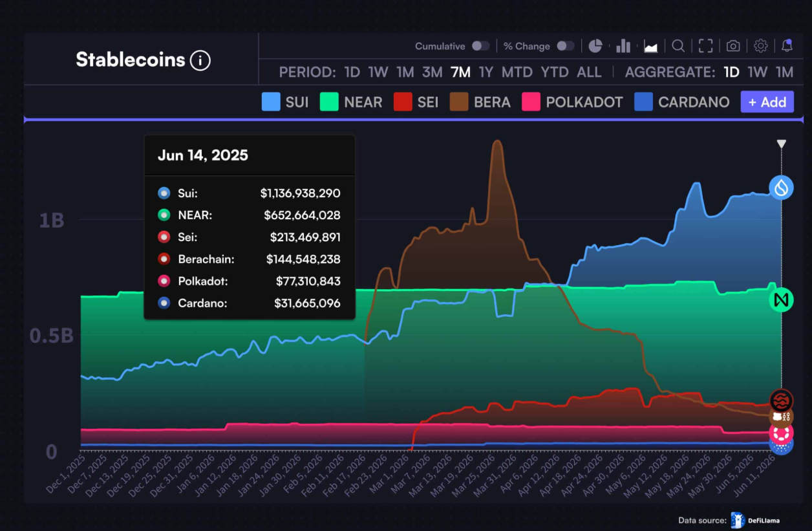Click the NEAR logo on chart edge

click(x=782, y=300)
